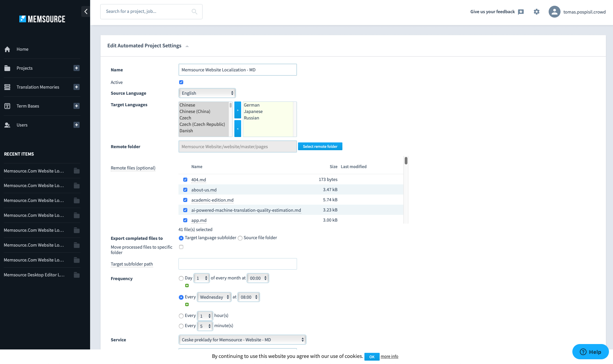Click the Memsource logo
The width and height of the screenshot is (613, 364).
42,19
